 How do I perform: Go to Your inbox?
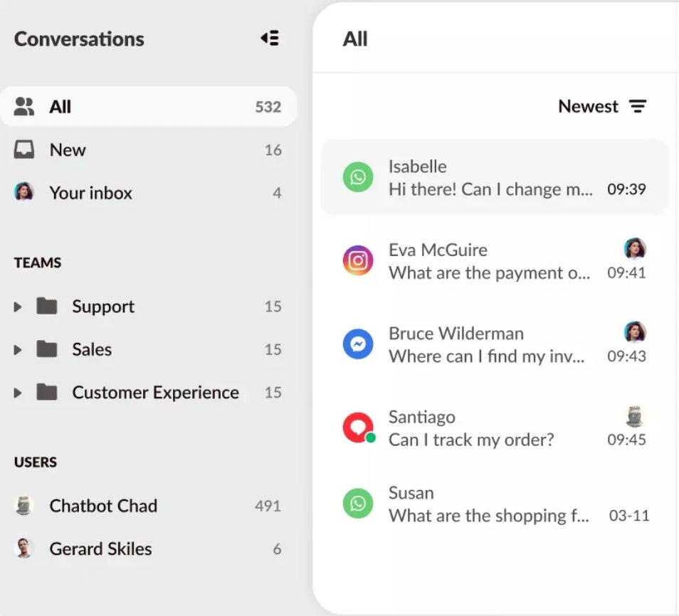[x=90, y=193]
